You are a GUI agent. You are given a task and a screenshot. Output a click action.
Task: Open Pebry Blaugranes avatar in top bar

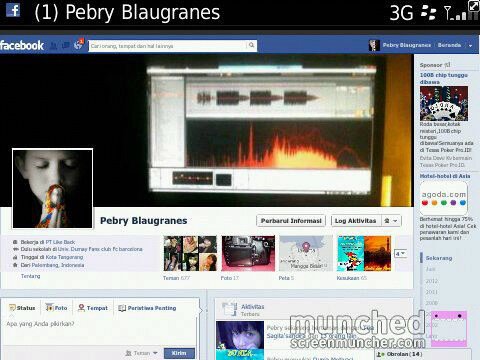374,45
